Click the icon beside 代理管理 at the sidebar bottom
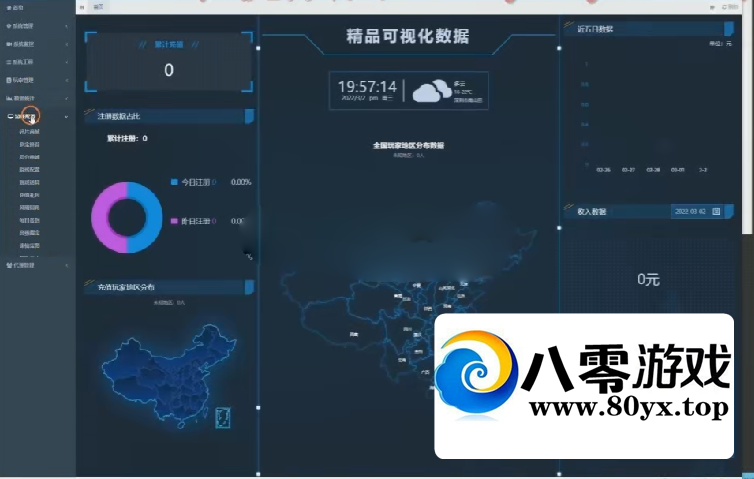The width and height of the screenshot is (754, 479). coord(9,265)
